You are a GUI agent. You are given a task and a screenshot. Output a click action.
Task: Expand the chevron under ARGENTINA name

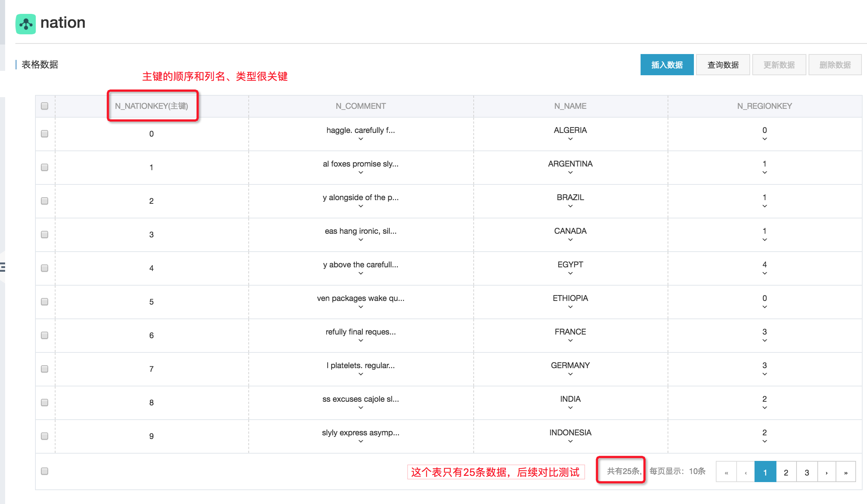pyautogui.click(x=570, y=172)
